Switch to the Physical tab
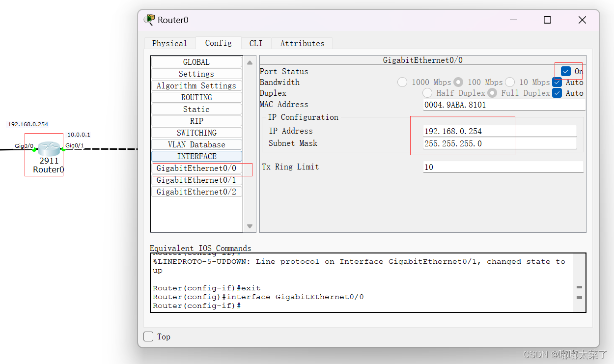This screenshot has width=614, height=364. [169, 43]
